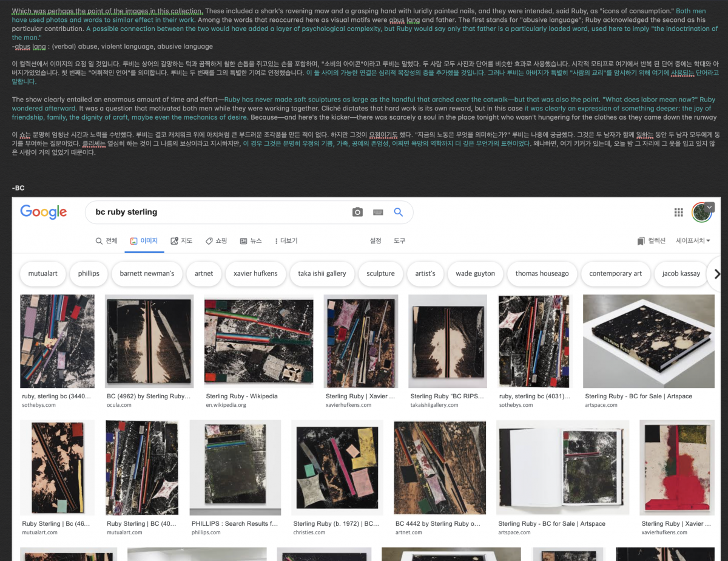Screen dimensions: 728x561
Task: Filter by taka ishii gallery chip
Action: [x=322, y=274]
